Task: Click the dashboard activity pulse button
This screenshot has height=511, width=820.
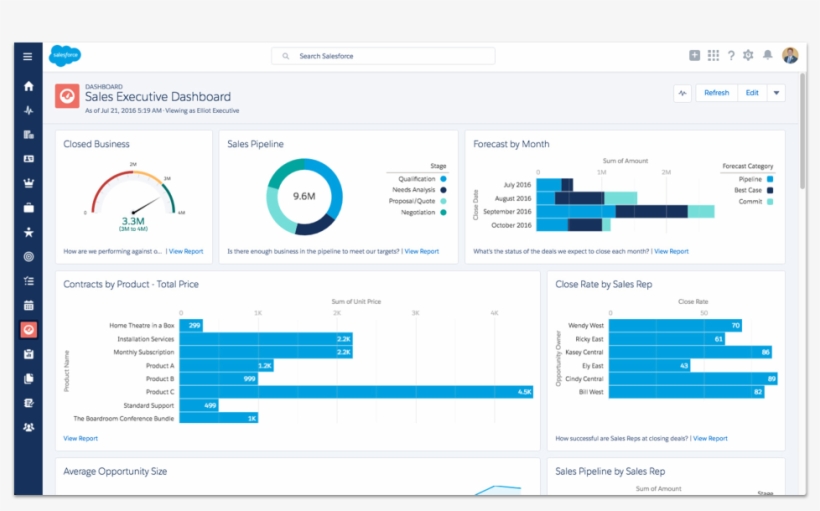Action: click(683, 93)
